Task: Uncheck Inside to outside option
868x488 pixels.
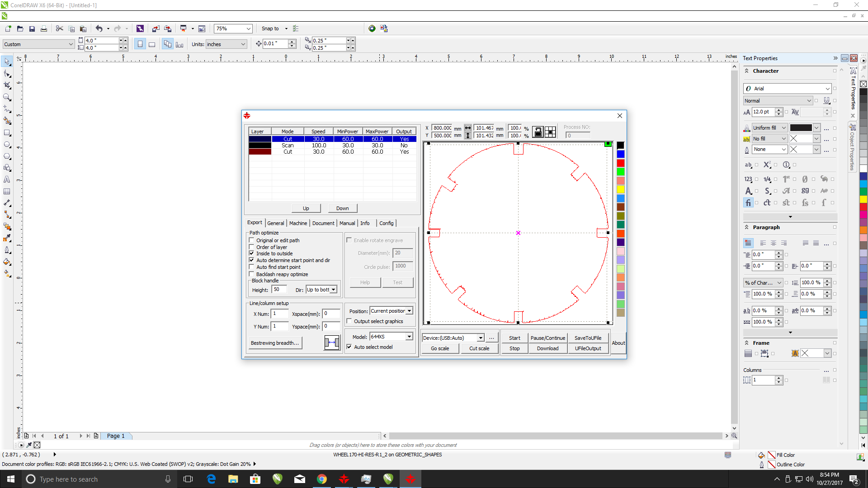Action: (x=252, y=253)
